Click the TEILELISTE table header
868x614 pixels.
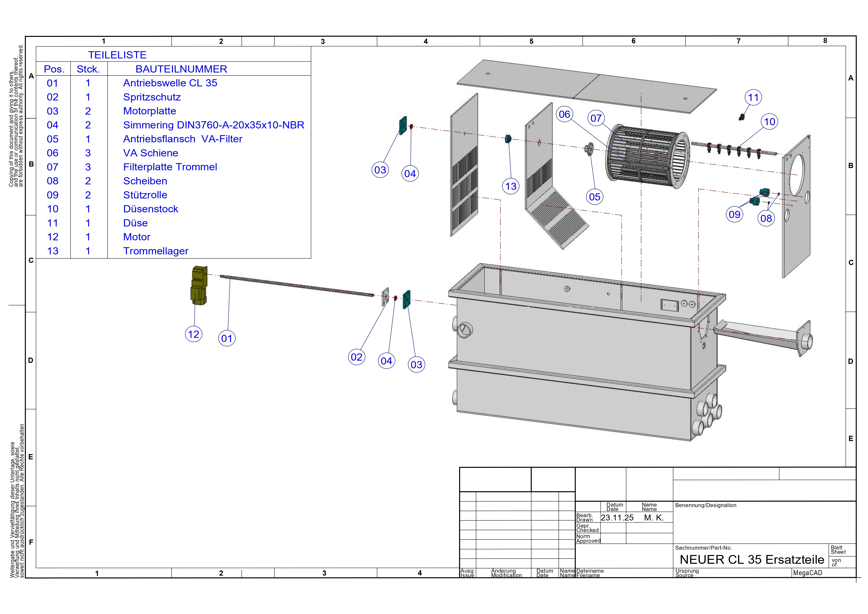[117, 55]
